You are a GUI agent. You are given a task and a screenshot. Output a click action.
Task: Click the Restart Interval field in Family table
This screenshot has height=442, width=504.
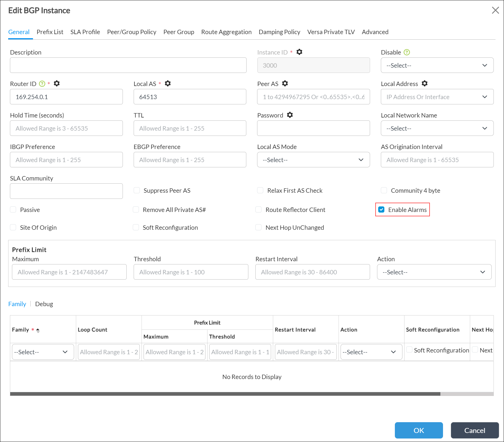(306, 352)
